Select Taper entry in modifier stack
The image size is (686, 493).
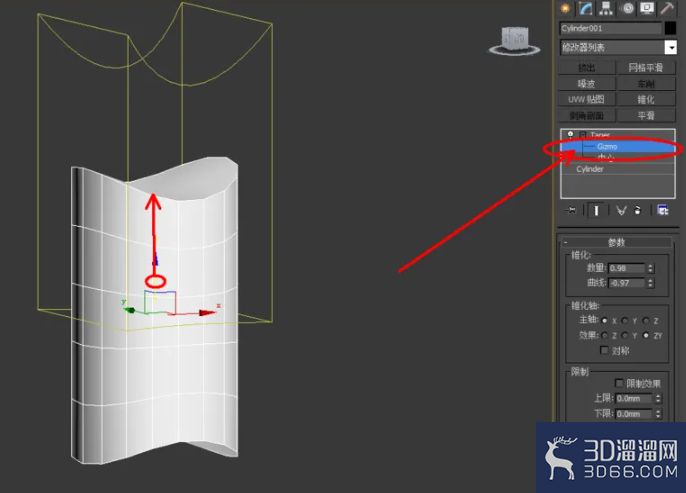[600, 134]
